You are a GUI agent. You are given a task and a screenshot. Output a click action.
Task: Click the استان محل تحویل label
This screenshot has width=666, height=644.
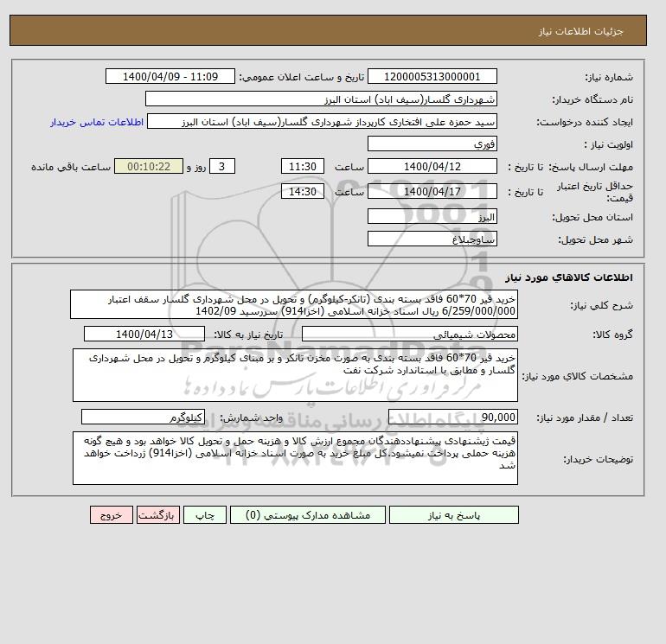click(x=592, y=217)
